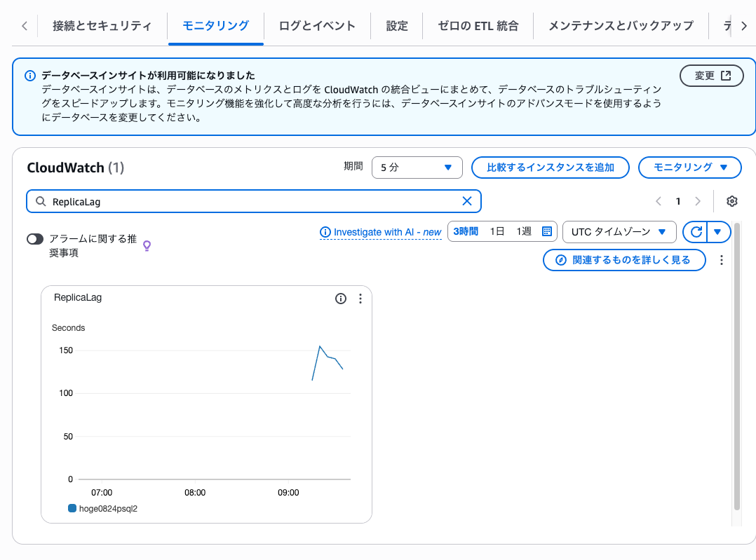Open the ReplicaLag chart three-dot menu
The image size is (756, 560).
[360, 299]
